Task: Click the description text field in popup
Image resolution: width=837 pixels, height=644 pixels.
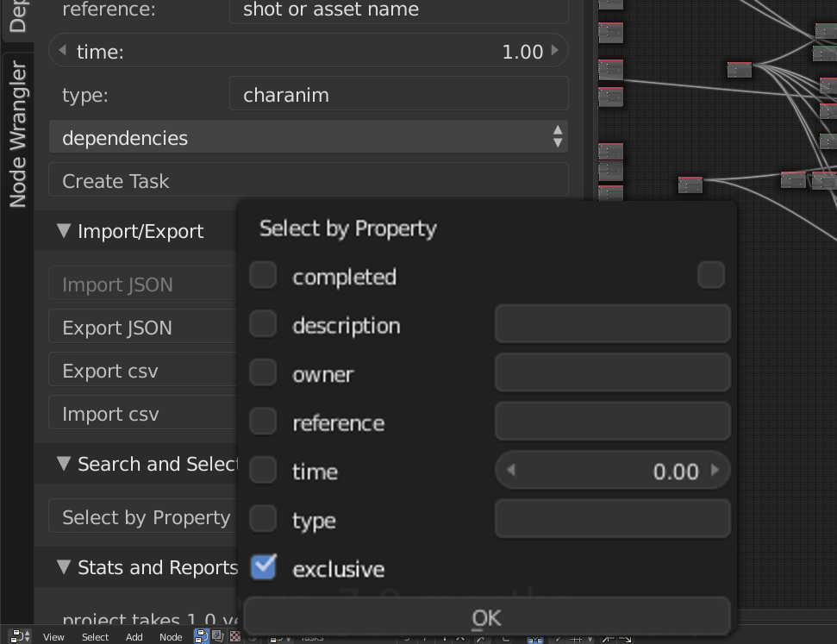Action: coord(612,325)
